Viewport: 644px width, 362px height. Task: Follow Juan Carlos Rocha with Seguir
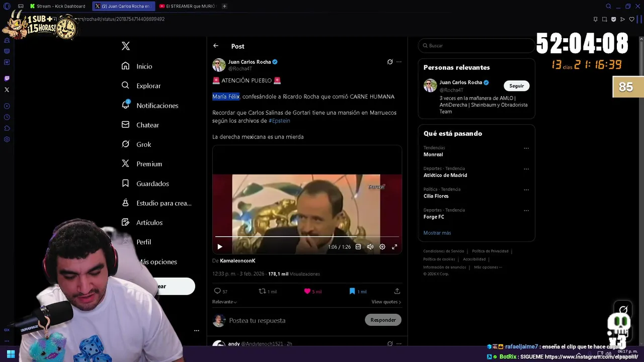point(517,86)
